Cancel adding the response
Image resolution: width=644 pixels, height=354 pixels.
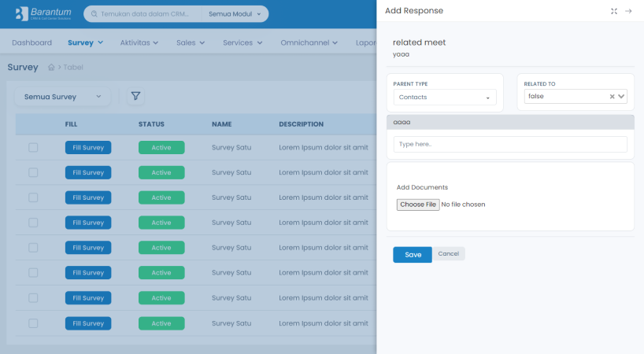[x=449, y=253]
